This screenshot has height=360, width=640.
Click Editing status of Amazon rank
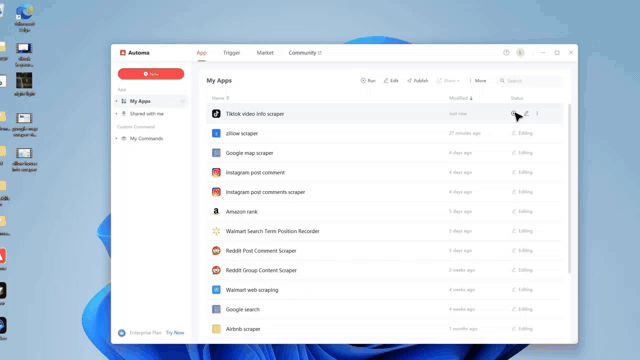(522, 211)
